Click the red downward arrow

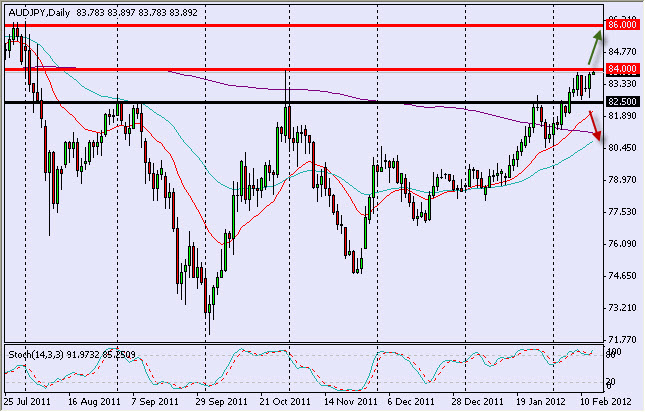point(594,125)
